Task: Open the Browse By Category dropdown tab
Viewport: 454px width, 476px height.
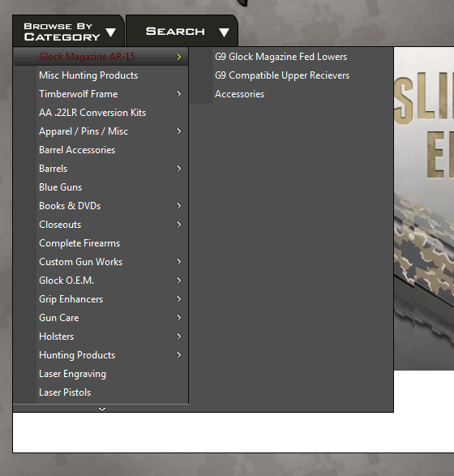Action: pyautogui.click(x=68, y=31)
